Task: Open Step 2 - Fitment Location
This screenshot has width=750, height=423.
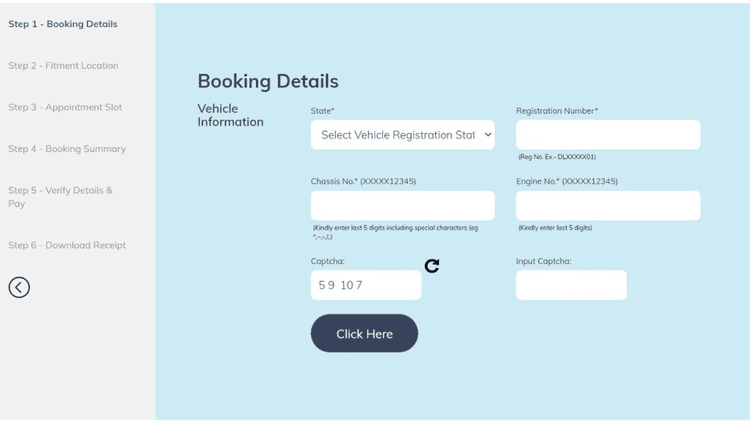Action: [63, 66]
